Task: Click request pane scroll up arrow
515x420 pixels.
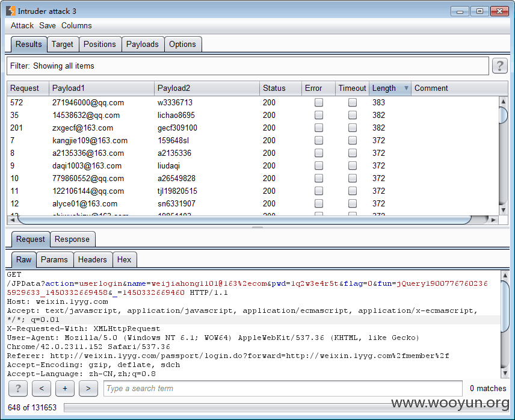Action: [505, 275]
